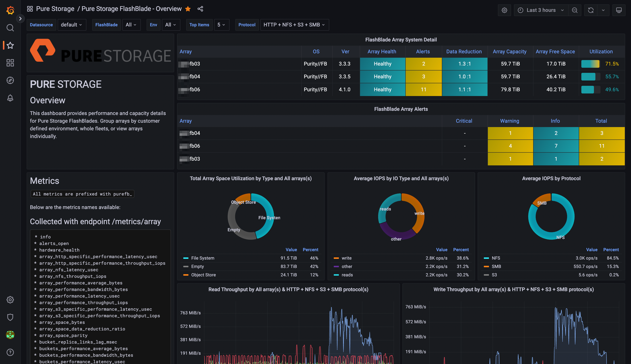Open the Explore compass icon
Image resolution: width=631 pixels, height=364 pixels.
(10, 80)
